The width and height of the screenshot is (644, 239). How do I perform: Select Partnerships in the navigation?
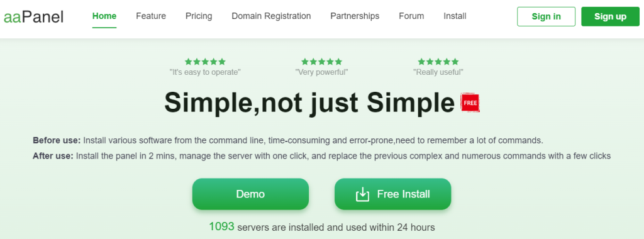[x=355, y=16]
